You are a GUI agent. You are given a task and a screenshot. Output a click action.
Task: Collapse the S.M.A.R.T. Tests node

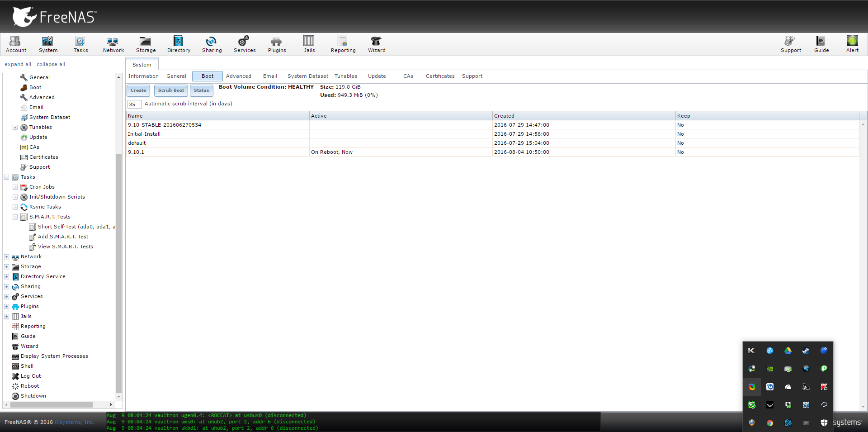pos(15,217)
